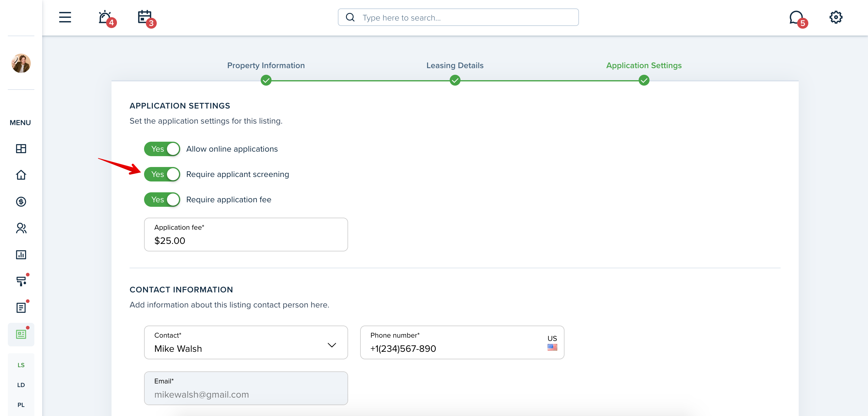The height and width of the screenshot is (416, 868).
Task: Open the hamburger menu
Action: 65,17
